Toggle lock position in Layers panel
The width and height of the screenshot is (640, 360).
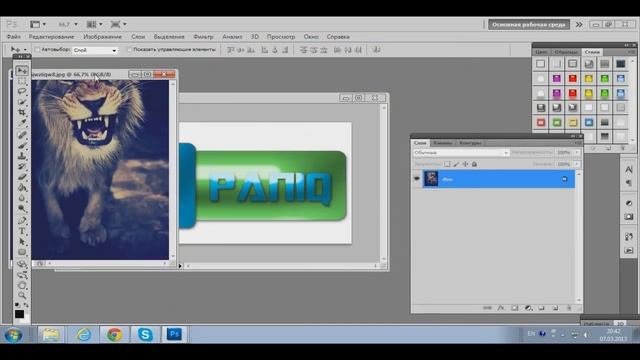[465, 164]
